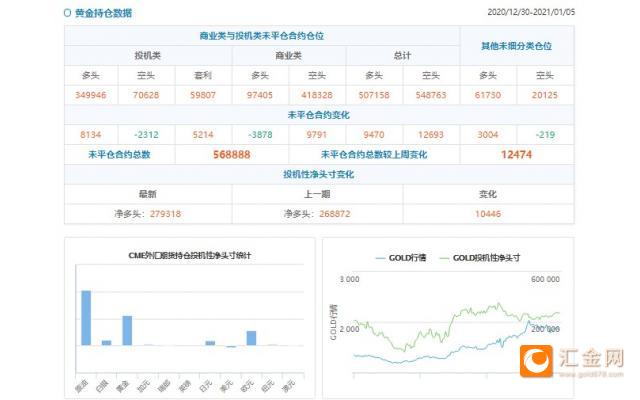Click the 澳元 axis label in the CME chart
Screen dimensions: 640x400
click(x=289, y=386)
